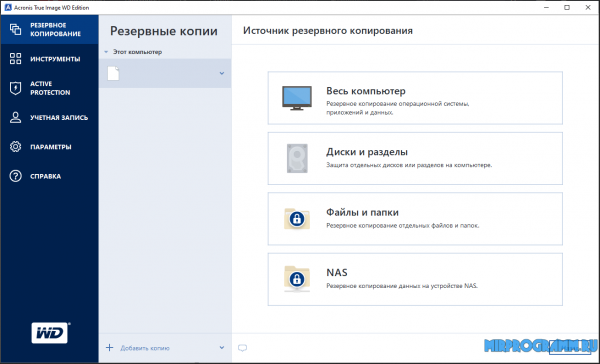The width and height of the screenshot is (600, 364).
Task: Collapse the Этот компьютер group
Action: (x=106, y=52)
